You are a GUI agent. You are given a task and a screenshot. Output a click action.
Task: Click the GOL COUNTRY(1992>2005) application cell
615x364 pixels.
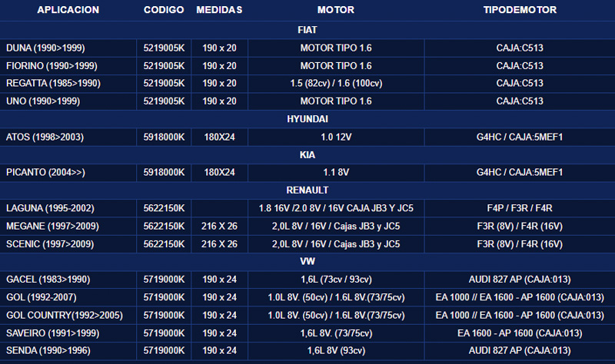click(65, 315)
